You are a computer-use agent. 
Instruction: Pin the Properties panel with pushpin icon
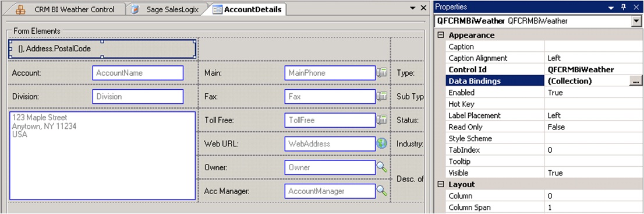(624, 7)
